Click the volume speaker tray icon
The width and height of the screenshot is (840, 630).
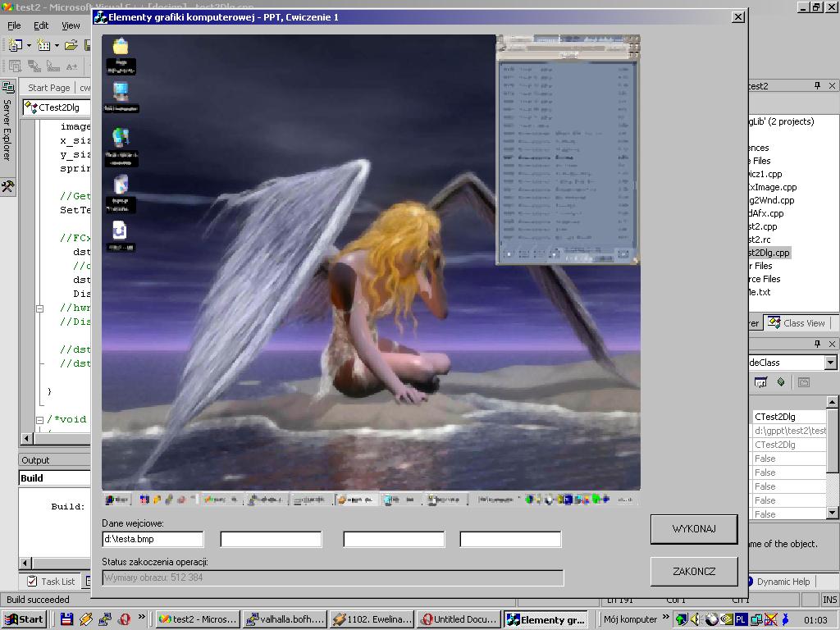695,619
